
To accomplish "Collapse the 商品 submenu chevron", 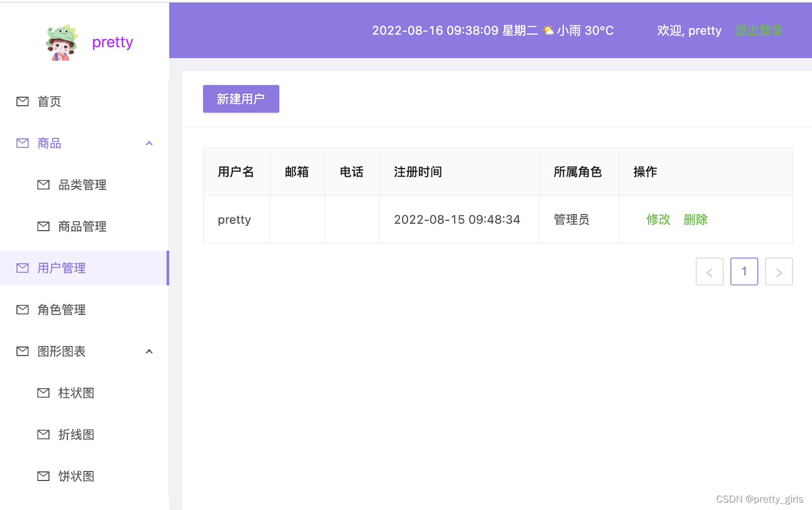I will [149, 143].
